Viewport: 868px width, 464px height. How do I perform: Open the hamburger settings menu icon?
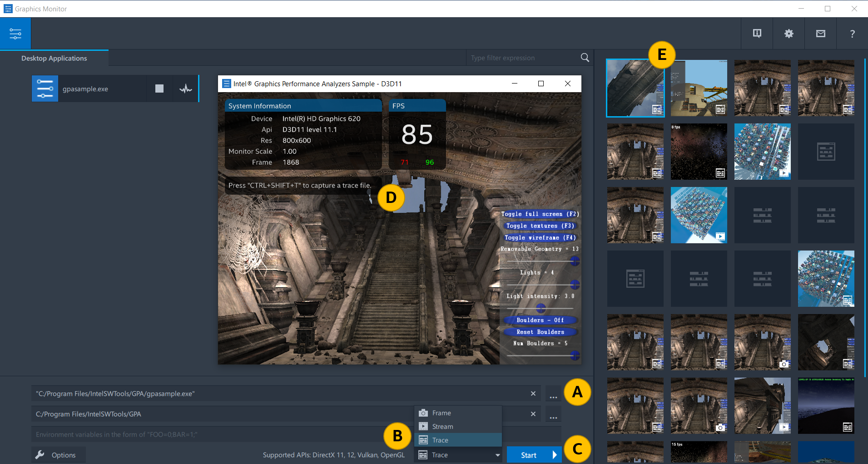point(15,34)
